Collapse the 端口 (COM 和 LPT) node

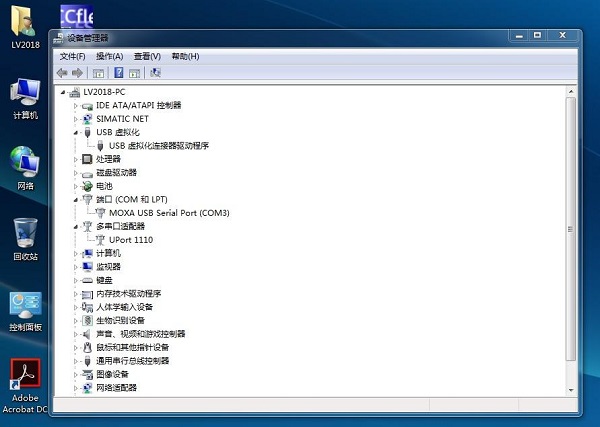[x=76, y=200]
